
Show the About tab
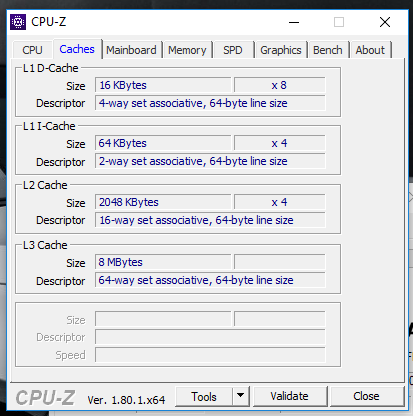click(370, 50)
